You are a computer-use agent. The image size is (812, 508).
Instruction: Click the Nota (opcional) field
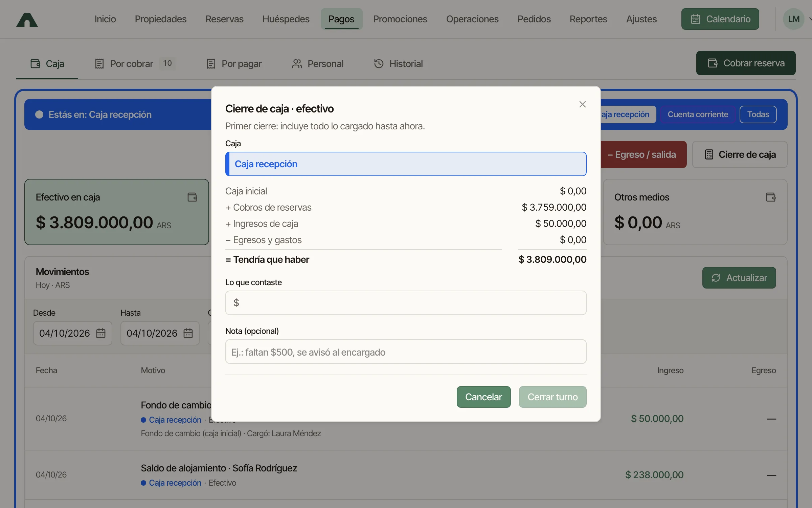click(406, 352)
